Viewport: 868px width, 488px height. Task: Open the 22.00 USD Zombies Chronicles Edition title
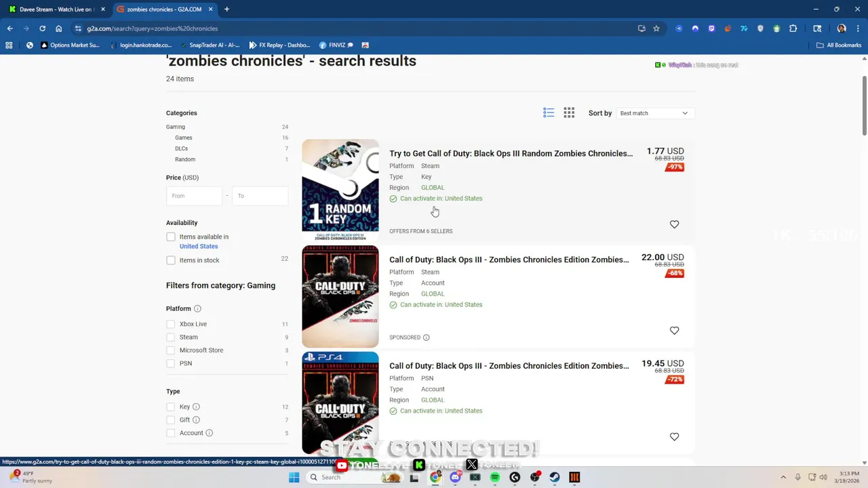tap(509, 260)
